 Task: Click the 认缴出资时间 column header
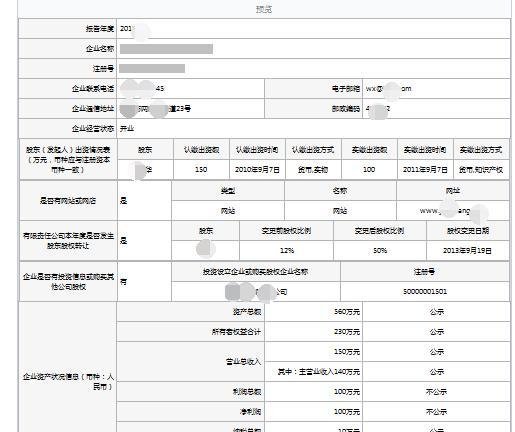(257, 150)
